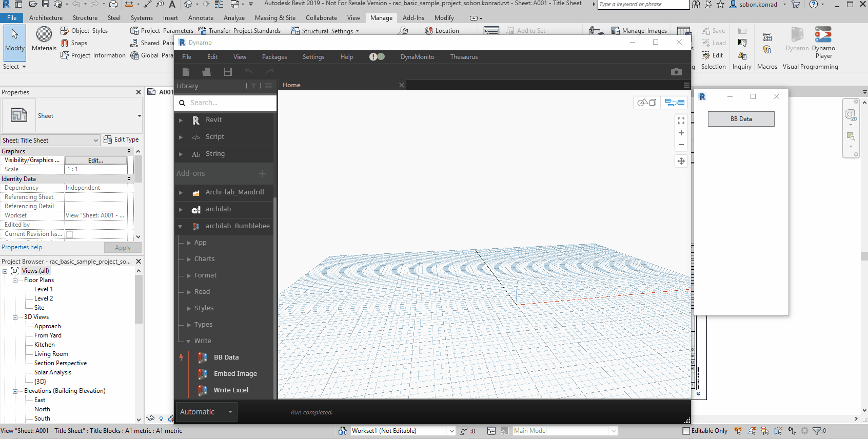
Task: Switch to the Add-Ins ribbon tab
Action: point(413,18)
